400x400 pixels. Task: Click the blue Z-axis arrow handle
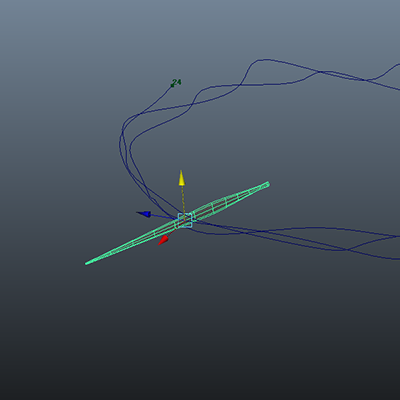tap(144, 214)
